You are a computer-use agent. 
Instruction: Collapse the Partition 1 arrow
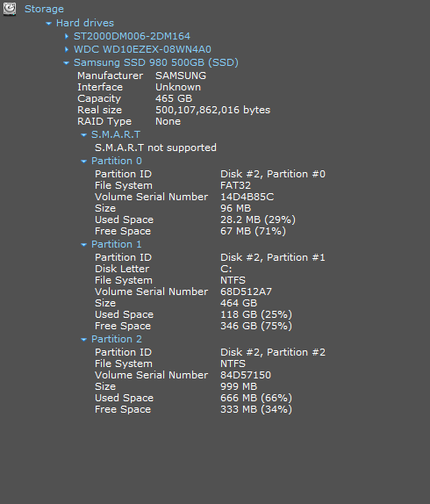[84, 245]
